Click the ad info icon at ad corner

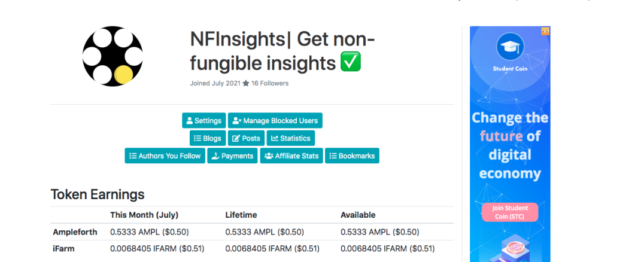545,31
